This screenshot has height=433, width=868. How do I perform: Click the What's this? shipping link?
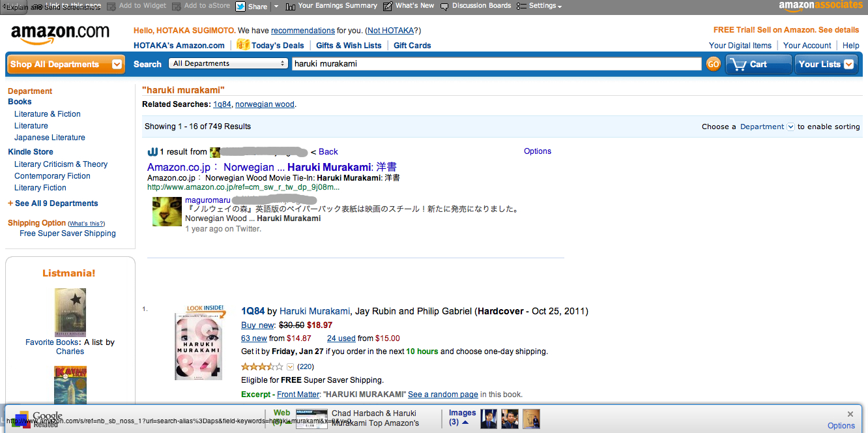pyautogui.click(x=87, y=224)
